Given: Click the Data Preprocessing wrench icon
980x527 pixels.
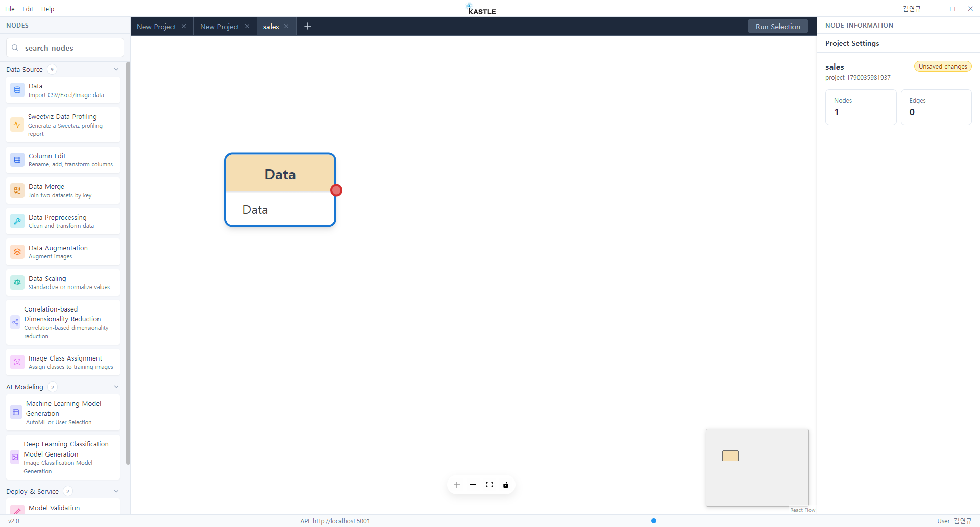Looking at the screenshot, I should click(x=17, y=221).
